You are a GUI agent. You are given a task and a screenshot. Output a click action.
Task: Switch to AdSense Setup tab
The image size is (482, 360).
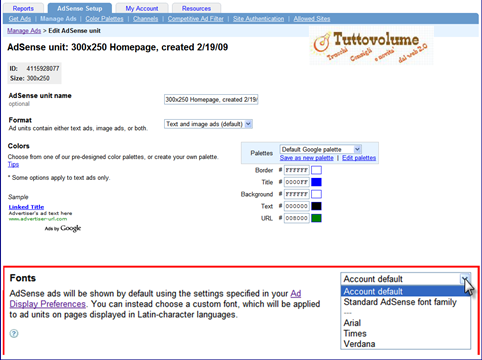[x=79, y=8]
